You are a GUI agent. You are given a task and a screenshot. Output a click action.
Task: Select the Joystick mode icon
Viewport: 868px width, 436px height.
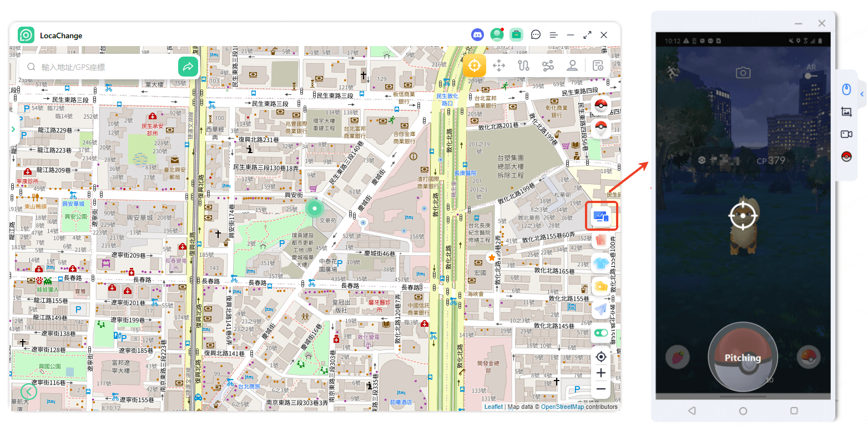pos(572,65)
